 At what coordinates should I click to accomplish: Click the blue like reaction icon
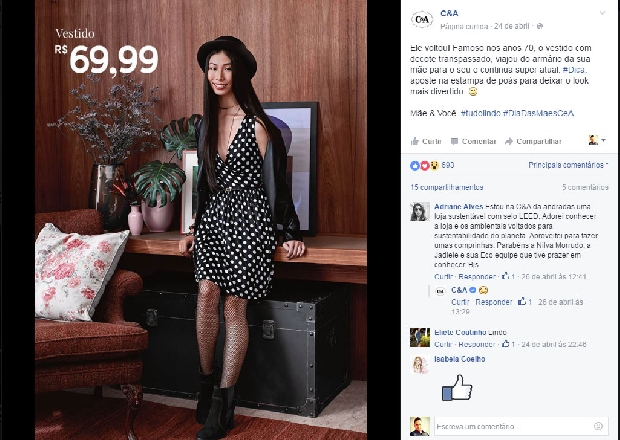415,166
